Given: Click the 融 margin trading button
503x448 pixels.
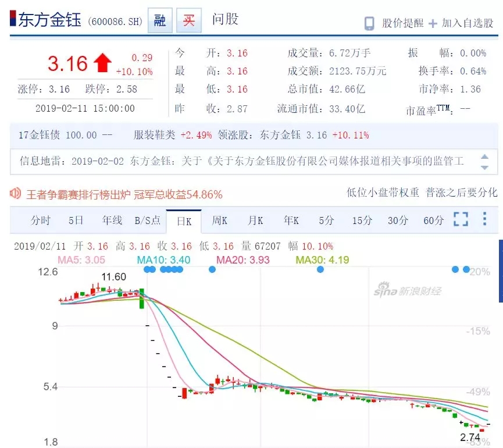Looking at the screenshot, I should pyautogui.click(x=160, y=20).
